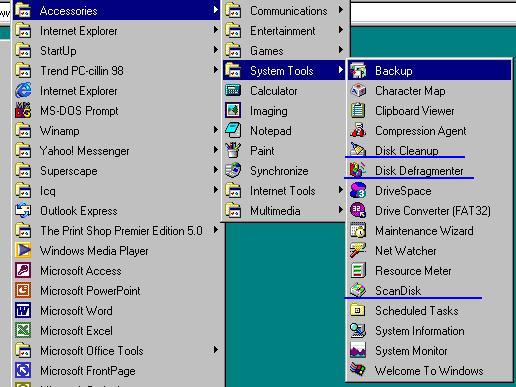Image resolution: width=516 pixels, height=387 pixels.
Task: Click the ScanDisk icon
Action: point(358,290)
